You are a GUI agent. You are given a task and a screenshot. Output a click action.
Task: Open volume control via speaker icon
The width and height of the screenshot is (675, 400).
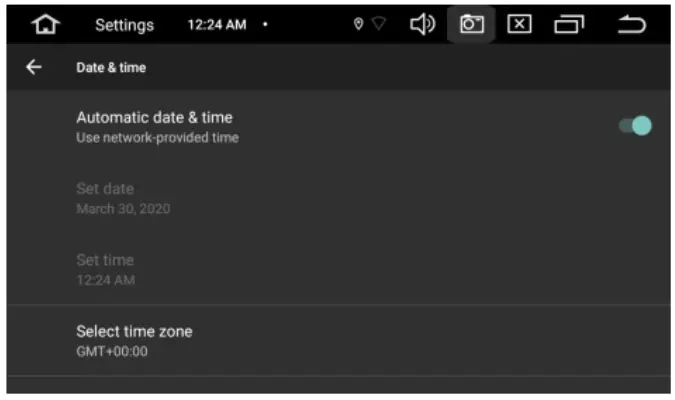pyautogui.click(x=422, y=25)
